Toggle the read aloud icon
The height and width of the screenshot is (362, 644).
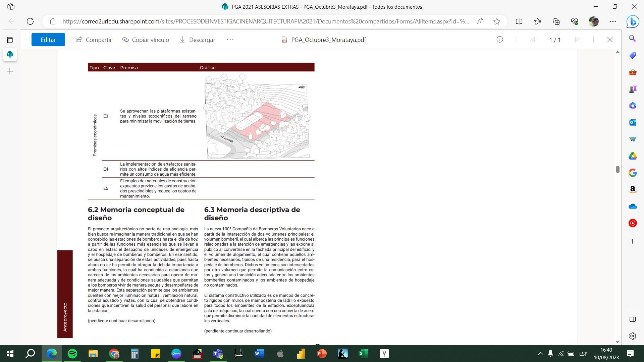(480, 21)
